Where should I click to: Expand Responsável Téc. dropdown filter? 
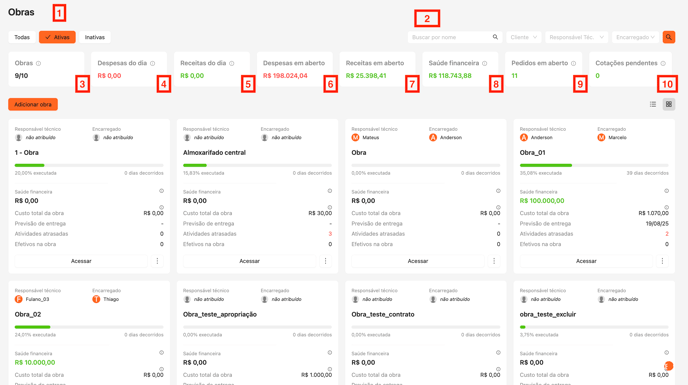[577, 37]
